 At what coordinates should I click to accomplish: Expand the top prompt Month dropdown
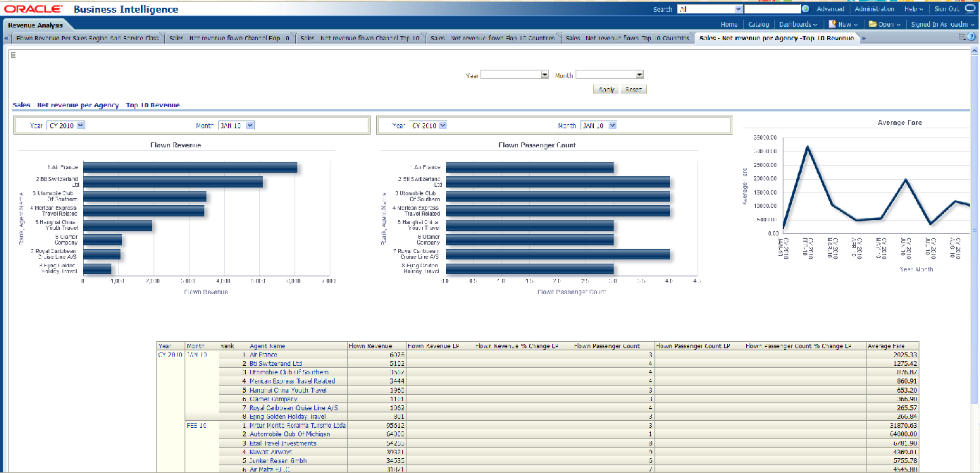[639, 75]
